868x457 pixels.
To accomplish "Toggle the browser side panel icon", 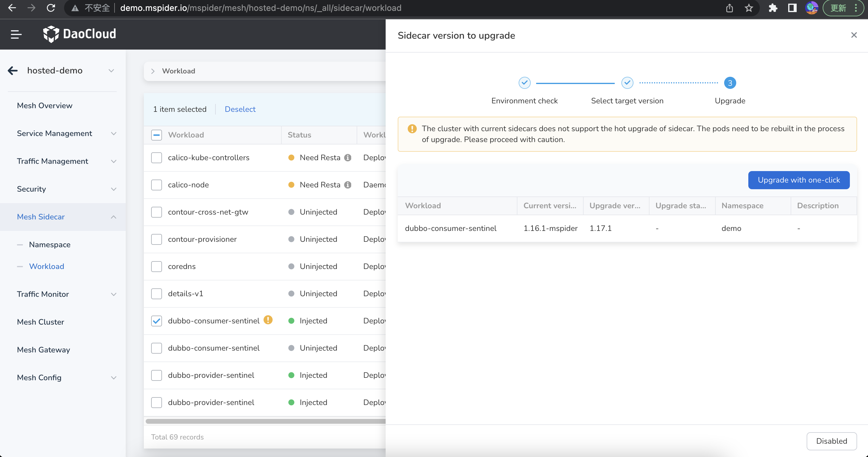I will 792,8.
